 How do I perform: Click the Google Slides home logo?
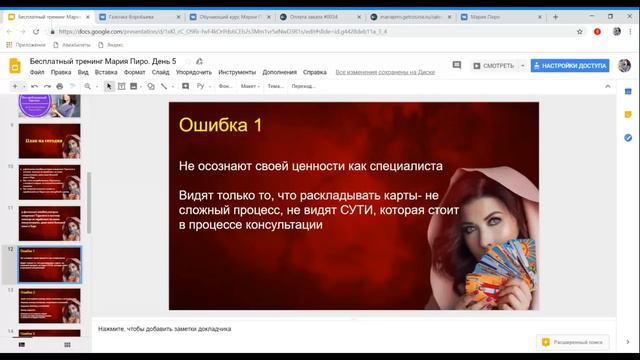(15, 66)
